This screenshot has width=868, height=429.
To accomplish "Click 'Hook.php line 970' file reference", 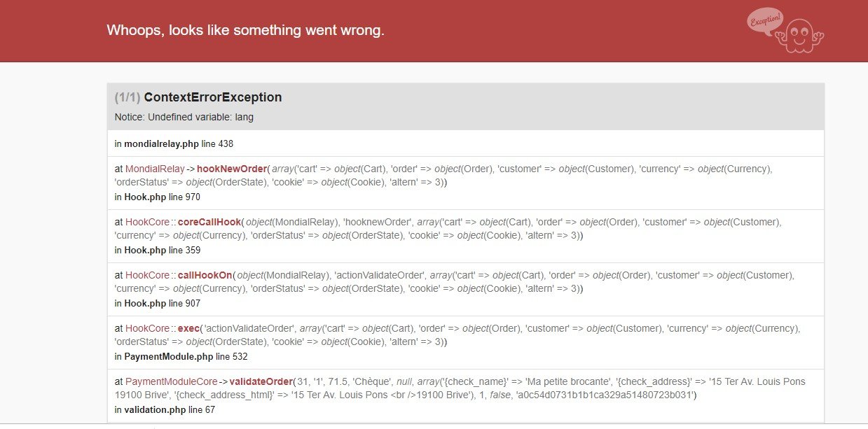I will coord(162,197).
